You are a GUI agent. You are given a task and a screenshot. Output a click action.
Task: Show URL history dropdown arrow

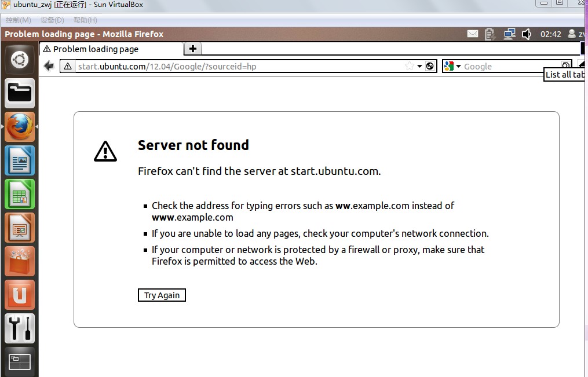click(419, 67)
